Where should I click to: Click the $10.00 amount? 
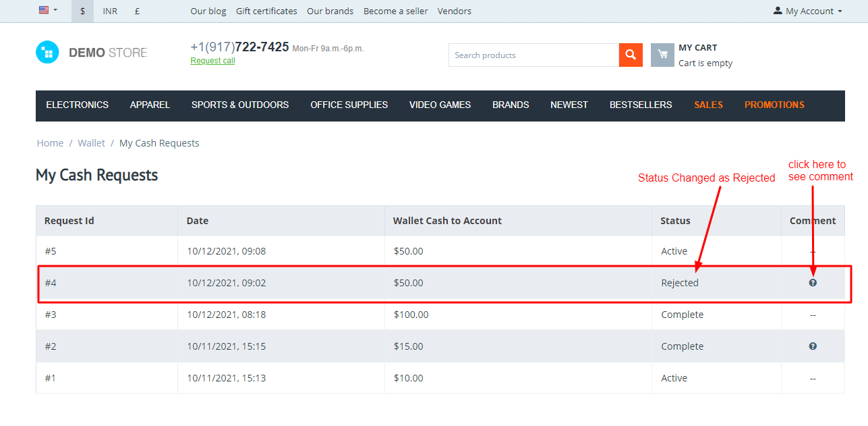pos(408,378)
